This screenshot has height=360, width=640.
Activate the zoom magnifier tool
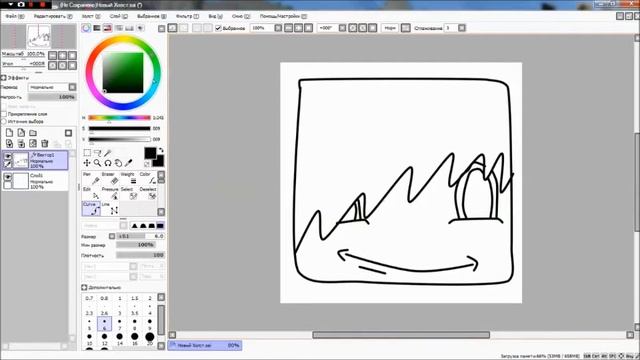(x=97, y=163)
